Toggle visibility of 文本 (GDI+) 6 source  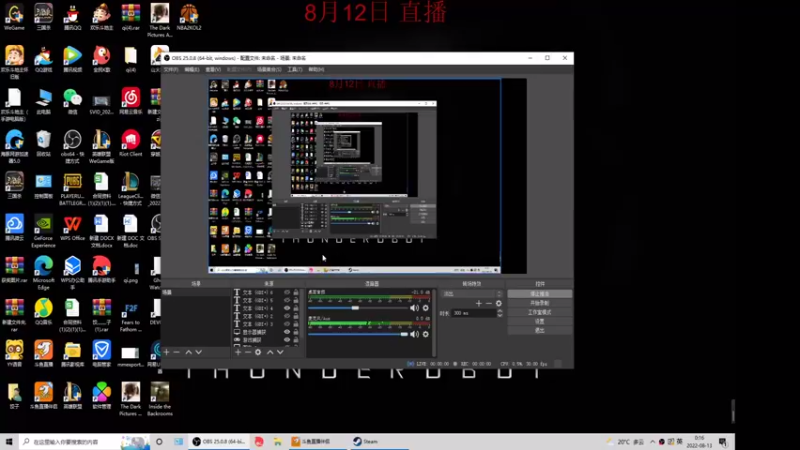[x=287, y=292]
